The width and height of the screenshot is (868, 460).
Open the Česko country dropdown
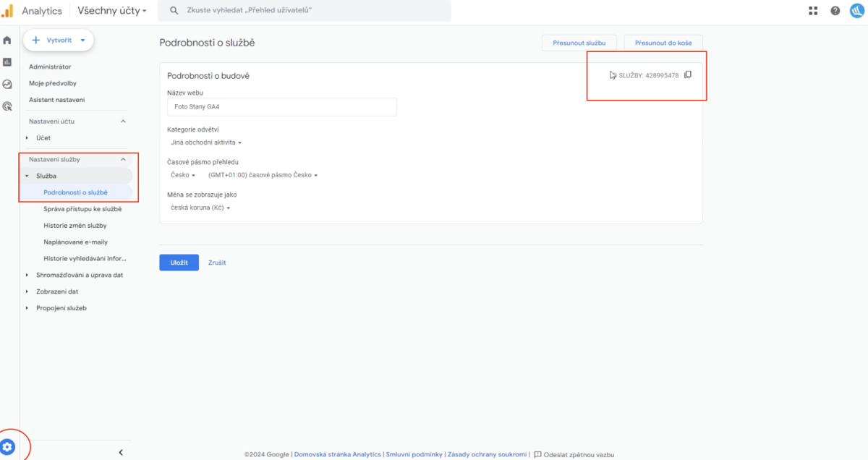click(x=183, y=175)
